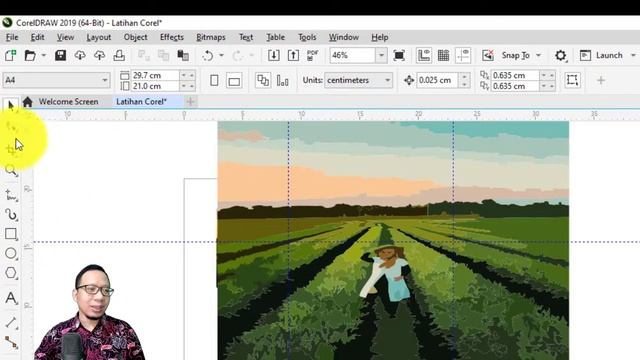Undo the last action

point(208,55)
